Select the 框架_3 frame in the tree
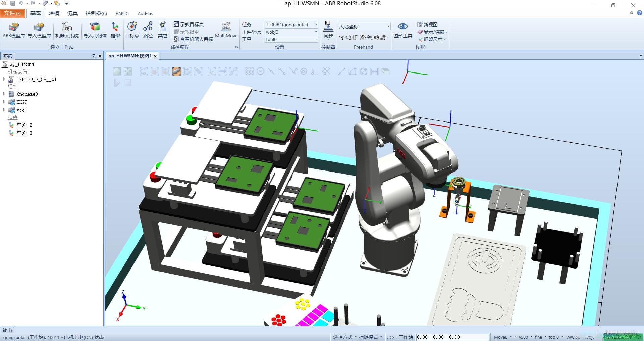This screenshot has height=341, width=644. coord(24,133)
